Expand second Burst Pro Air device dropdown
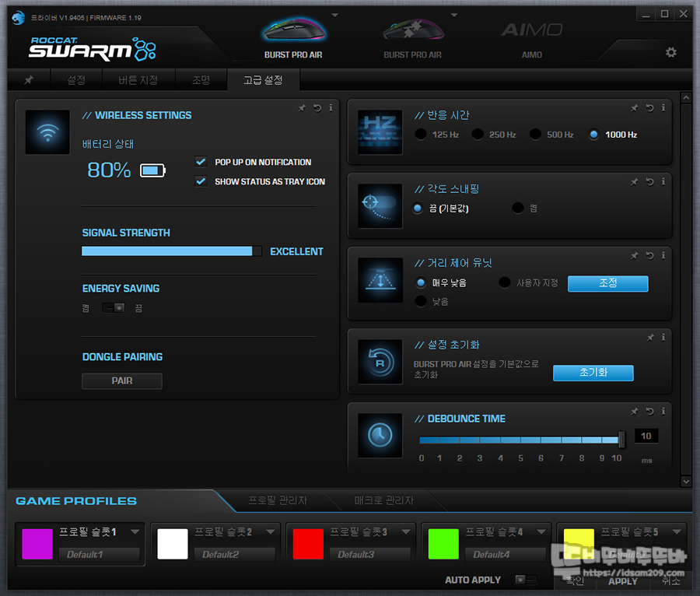Viewport: 700px width, 596px height. [454, 16]
